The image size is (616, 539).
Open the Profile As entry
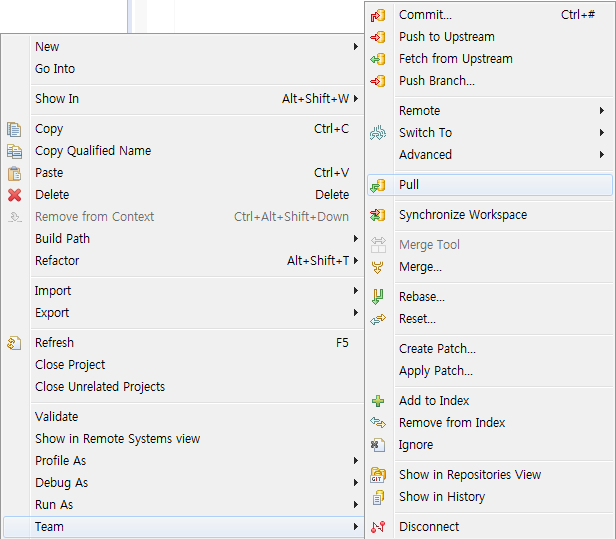pos(60,461)
